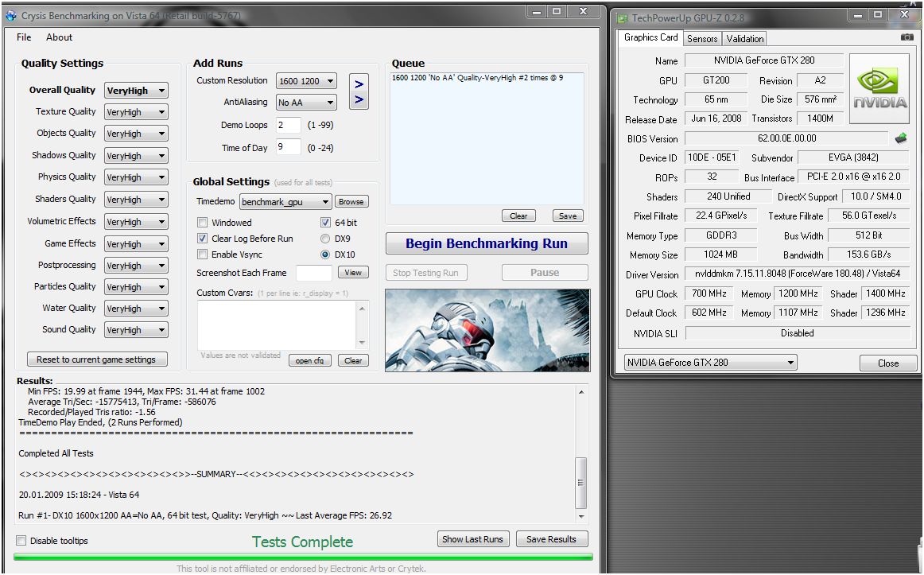This screenshot has width=924, height=575.
Task: Click the Show Last Runs button
Action: (472, 539)
